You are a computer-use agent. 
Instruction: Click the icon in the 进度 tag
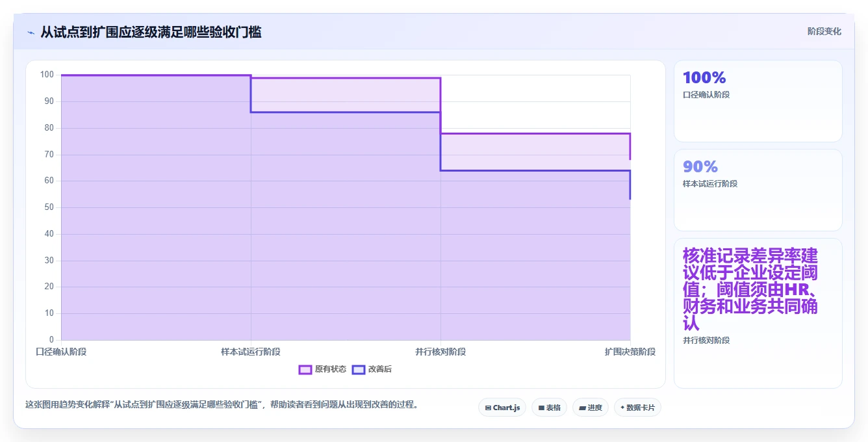click(582, 408)
